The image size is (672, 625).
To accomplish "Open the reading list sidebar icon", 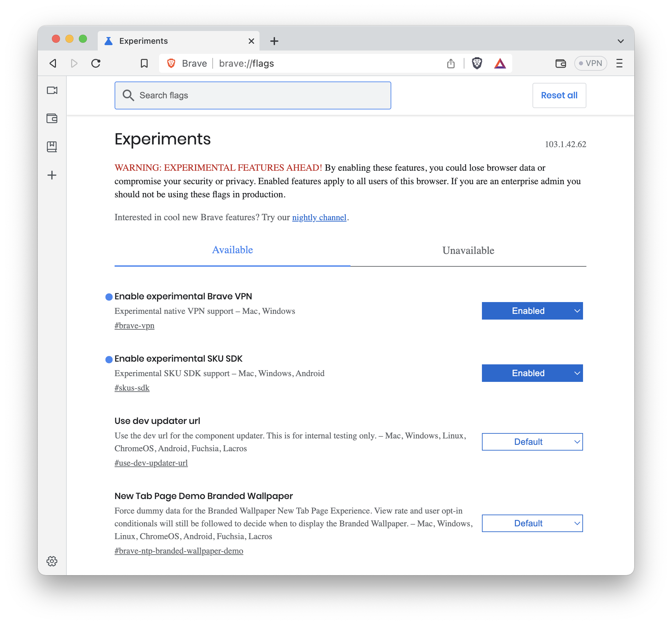I will [x=52, y=147].
